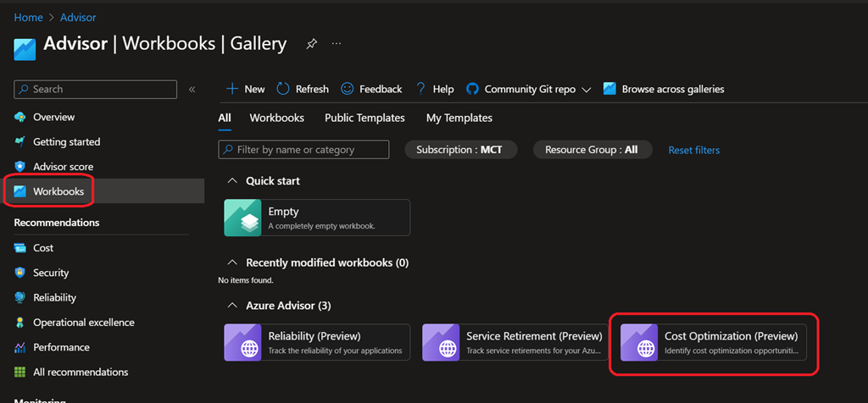Go to Home in the breadcrumb
The image size is (868, 403).
(x=28, y=18)
